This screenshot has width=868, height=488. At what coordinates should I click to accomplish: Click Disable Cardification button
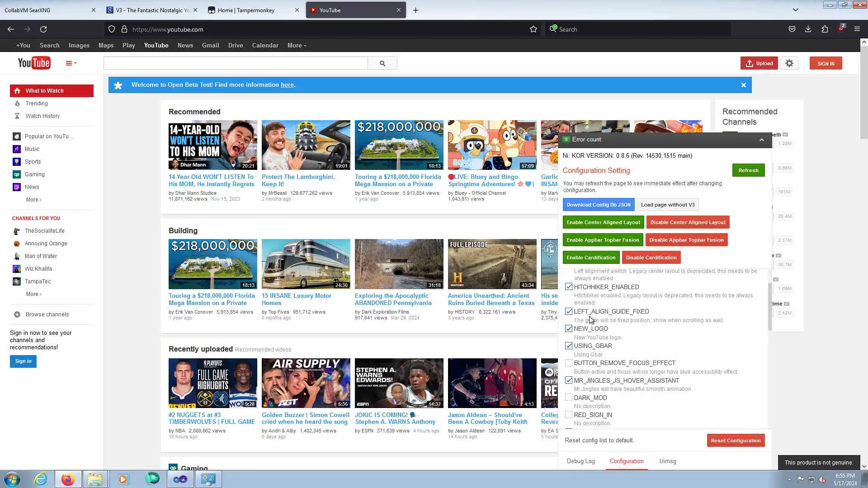pos(651,258)
